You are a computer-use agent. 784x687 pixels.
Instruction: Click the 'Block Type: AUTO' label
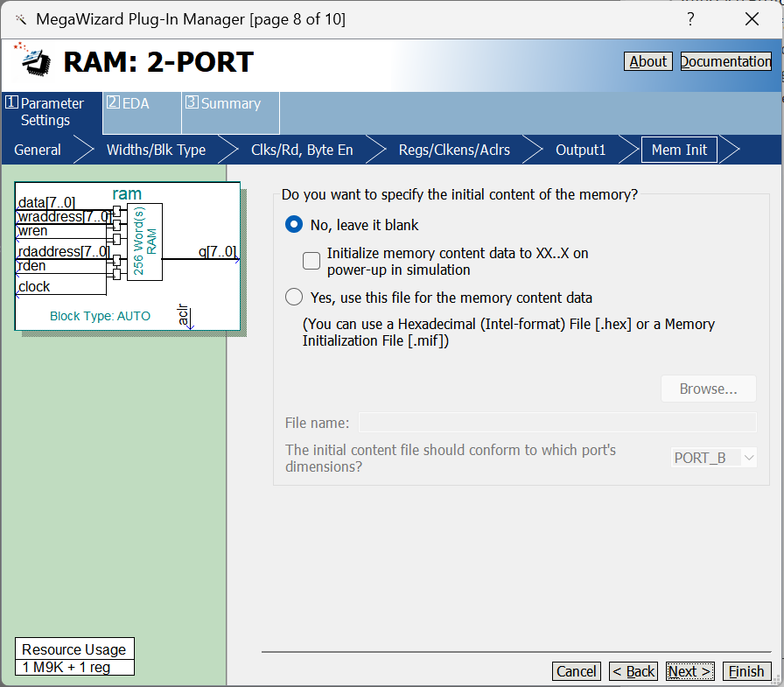pyautogui.click(x=100, y=316)
